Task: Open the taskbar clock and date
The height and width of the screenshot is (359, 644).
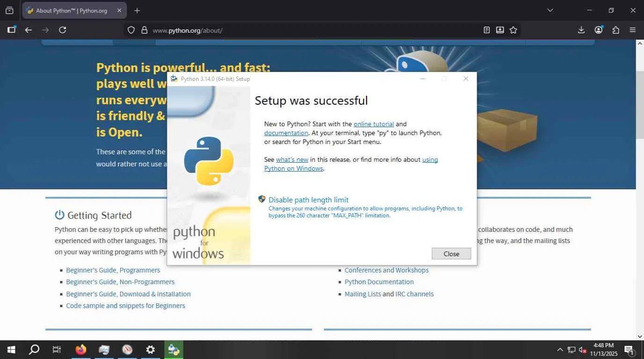Action: [x=604, y=350]
